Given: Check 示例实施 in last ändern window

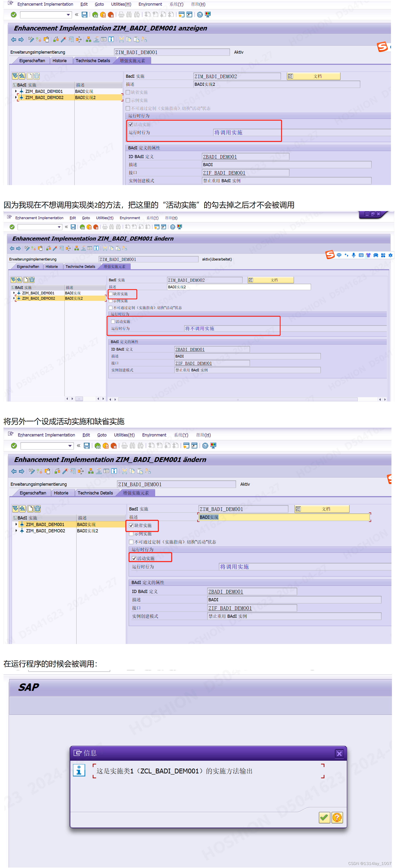Looking at the screenshot, I should point(131,534).
